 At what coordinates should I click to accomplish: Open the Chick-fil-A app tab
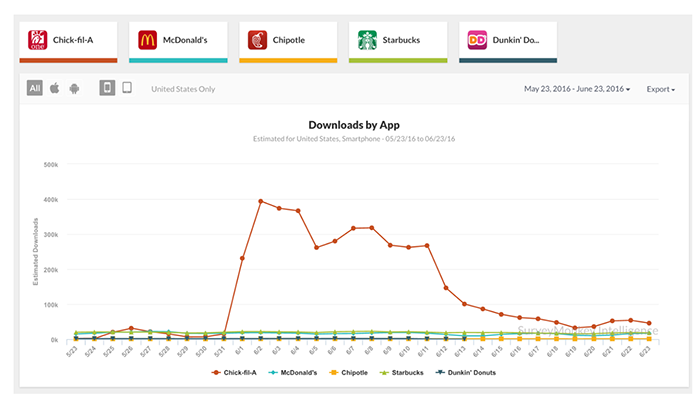coord(68,42)
